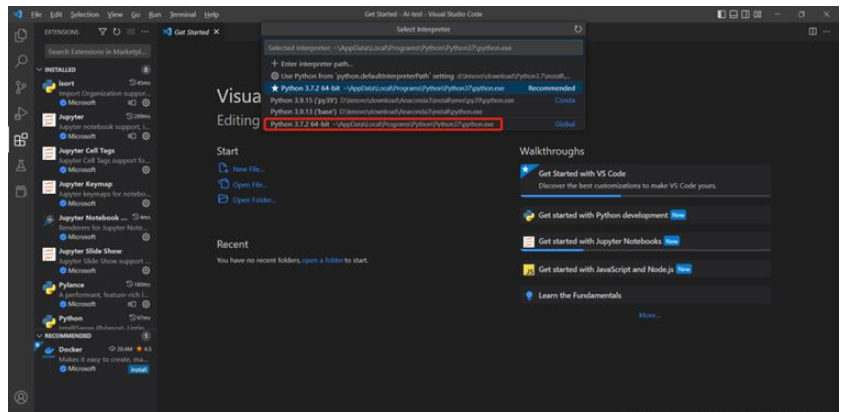
Task: Open the Pylance extension gear settings
Action: coord(146,304)
